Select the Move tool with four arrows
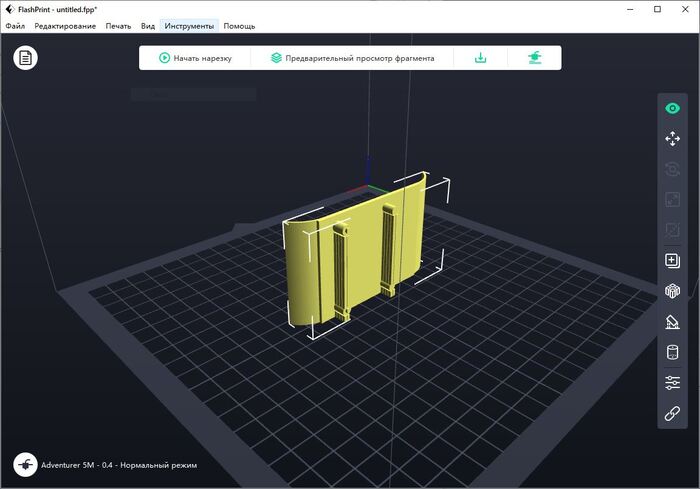The image size is (700, 489). coord(672,139)
